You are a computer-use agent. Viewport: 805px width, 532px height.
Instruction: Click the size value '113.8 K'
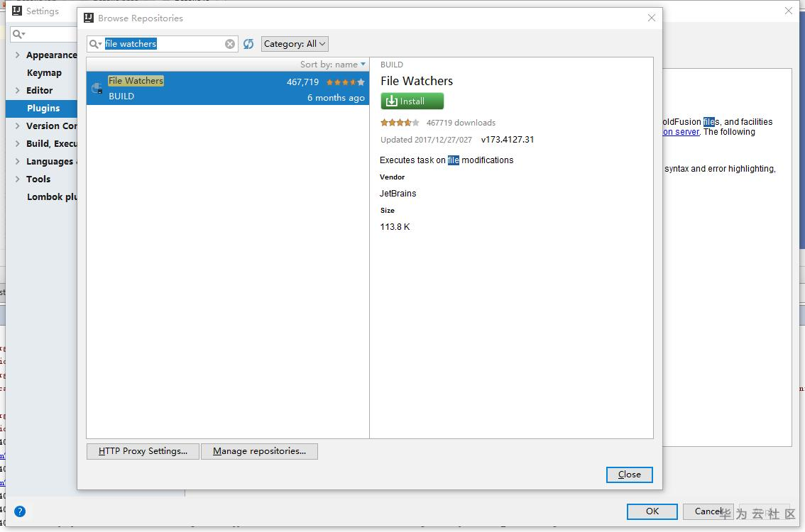[395, 227]
